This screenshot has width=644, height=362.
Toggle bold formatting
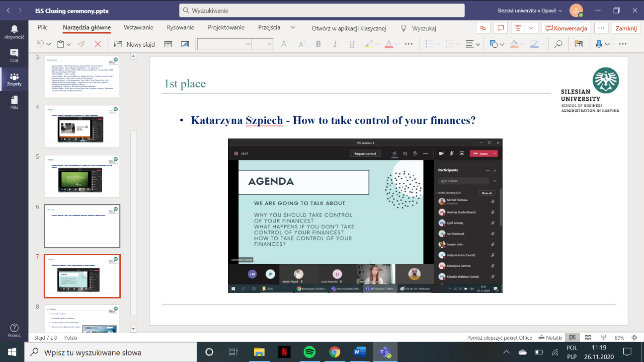click(319, 44)
